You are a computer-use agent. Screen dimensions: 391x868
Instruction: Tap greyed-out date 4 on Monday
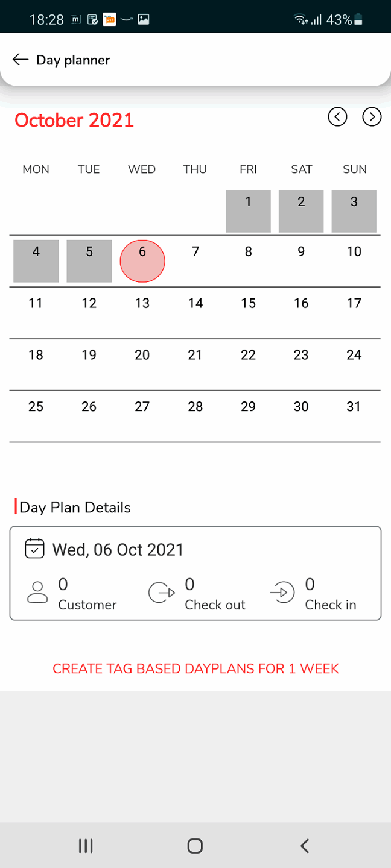[x=36, y=260]
